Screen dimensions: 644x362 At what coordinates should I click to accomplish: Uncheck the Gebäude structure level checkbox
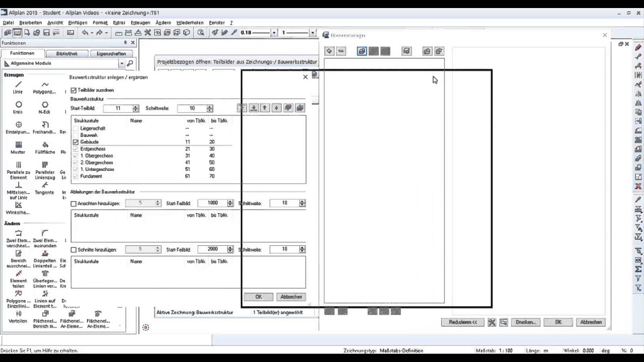point(76,142)
